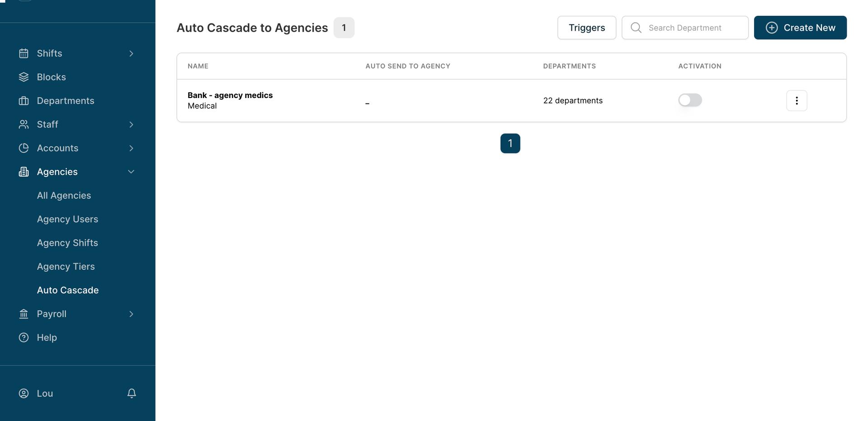
Task: Click the Departments briefcase icon
Action: [24, 100]
